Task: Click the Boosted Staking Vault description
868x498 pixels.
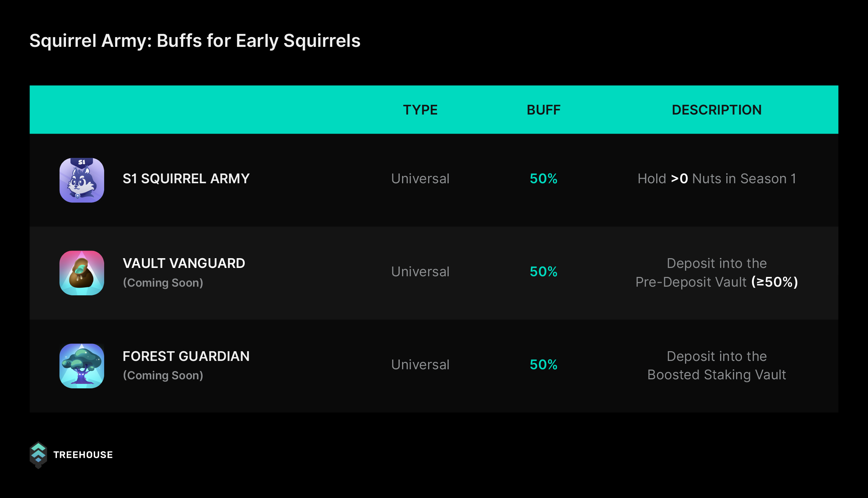Action: (717, 366)
